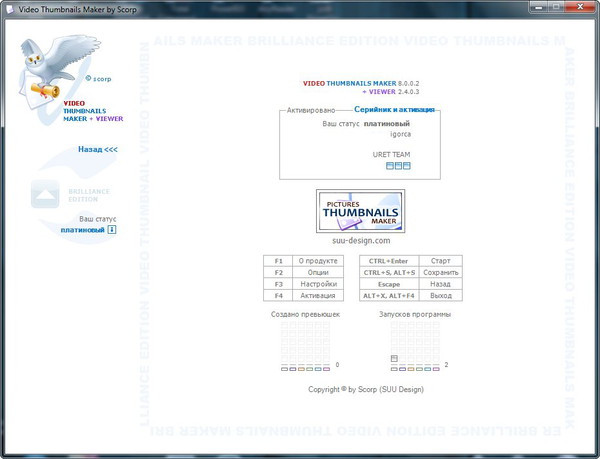This screenshot has width=600, height=459.
Task: Click first small icon under URET TEAM
Action: coord(390,166)
